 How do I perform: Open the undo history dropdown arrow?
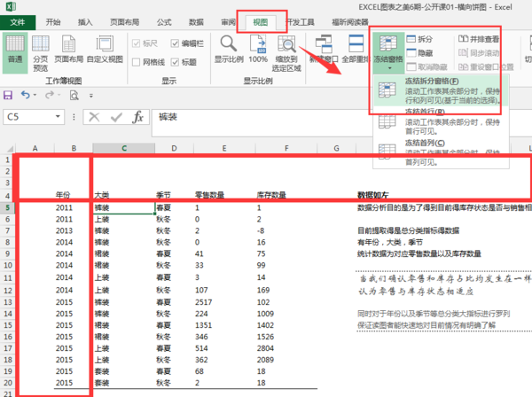pyautogui.click(x=35, y=96)
